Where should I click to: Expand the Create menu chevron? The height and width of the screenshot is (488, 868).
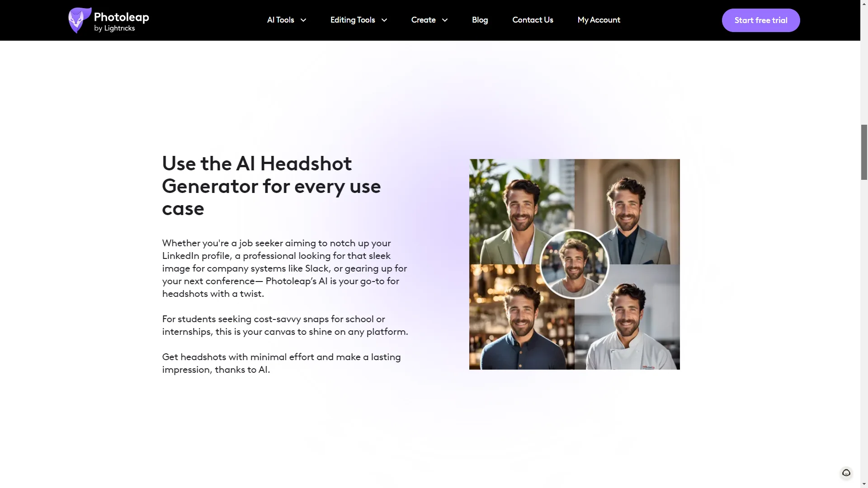pos(445,20)
